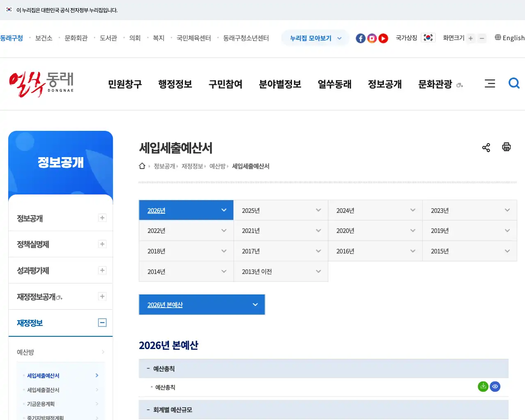525x420 pixels.
Task: Select 기금운용계획 in the sidebar submenu
Action: point(41,404)
